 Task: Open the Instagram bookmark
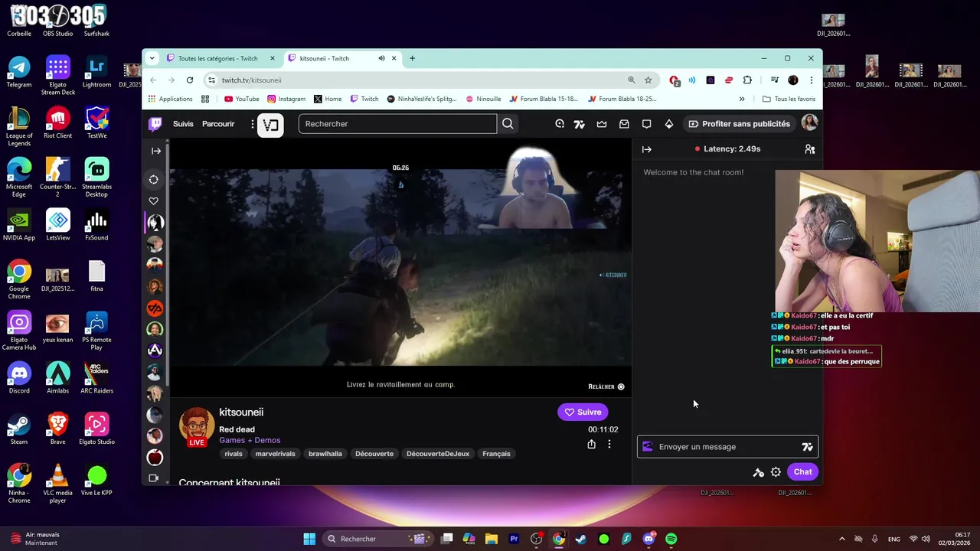[286, 99]
